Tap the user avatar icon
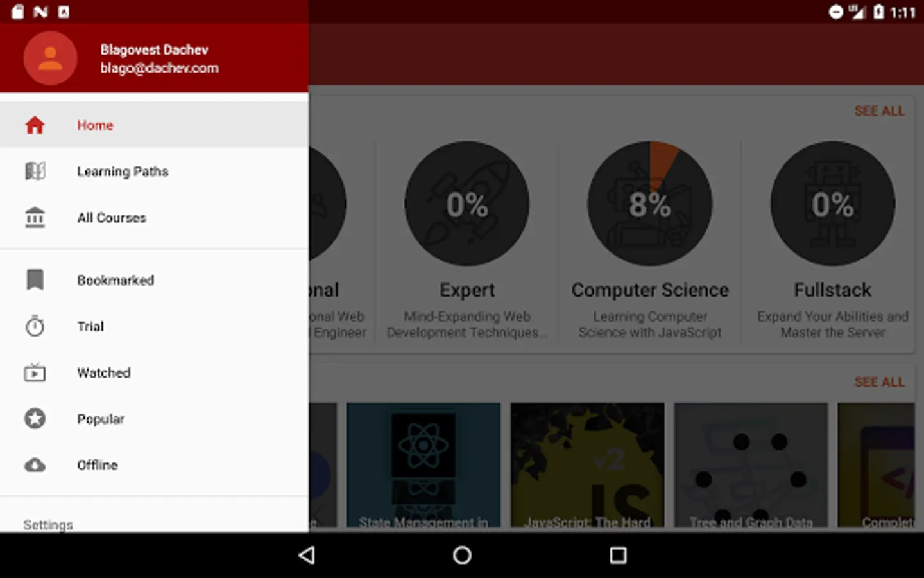Screen dimensions: 924x578 coord(50,58)
